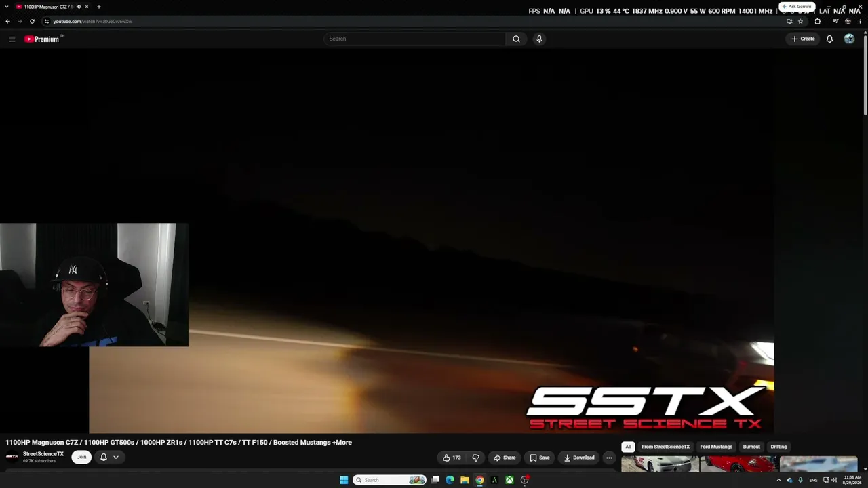The width and height of the screenshot is (868, 488).
Task: Select the Ford Mustangs chip
Action: [716, 447]
